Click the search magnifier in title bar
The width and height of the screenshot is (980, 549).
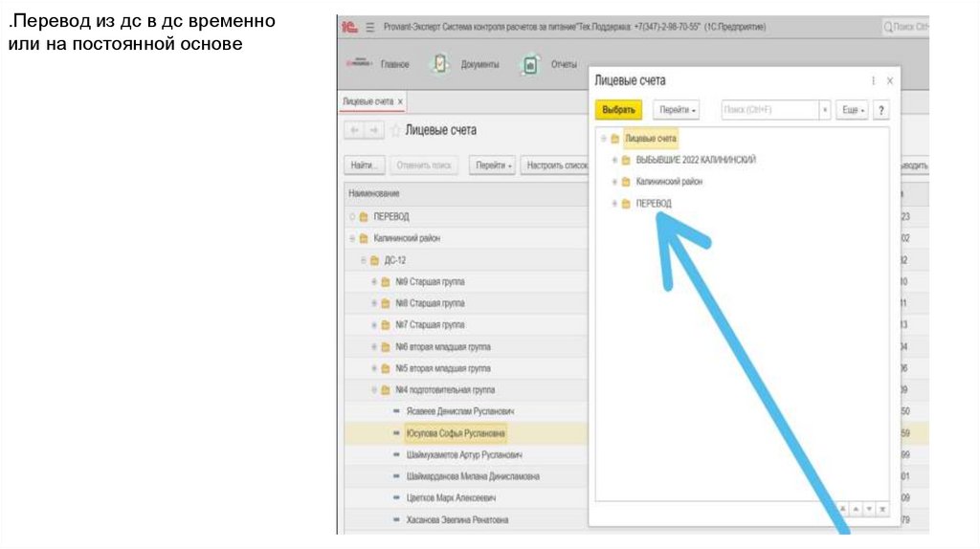point(887,27)
